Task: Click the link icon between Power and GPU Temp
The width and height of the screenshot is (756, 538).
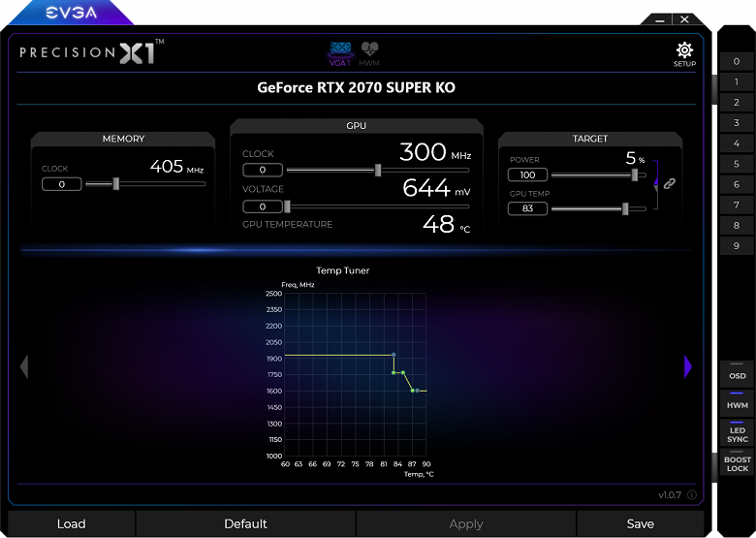Action: pos(669,183)
